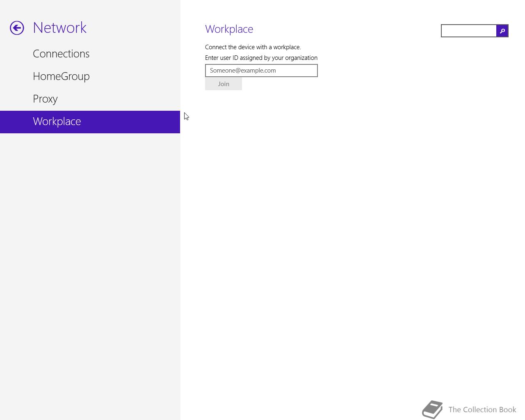Select the Workplace item in sidebar
Image resolution: width=525 pixels, height=420 pixels.
90,122
